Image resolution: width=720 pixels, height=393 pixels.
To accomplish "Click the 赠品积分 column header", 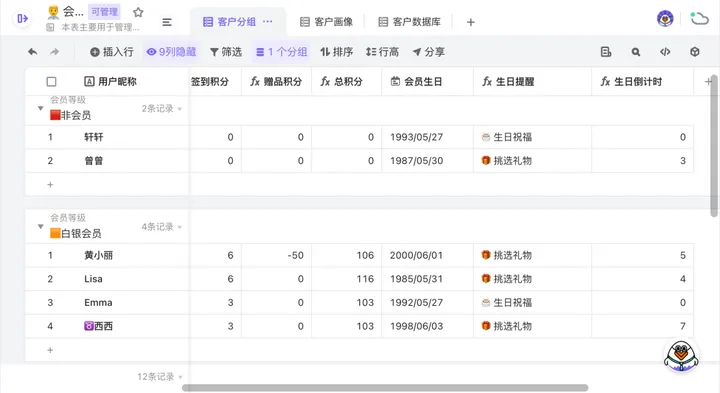I will coord(276,82).
